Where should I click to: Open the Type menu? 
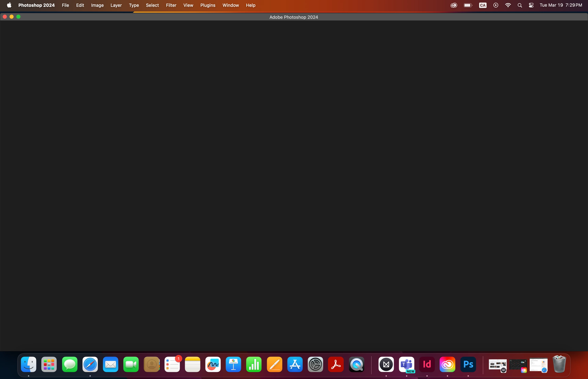click(134, 5)
